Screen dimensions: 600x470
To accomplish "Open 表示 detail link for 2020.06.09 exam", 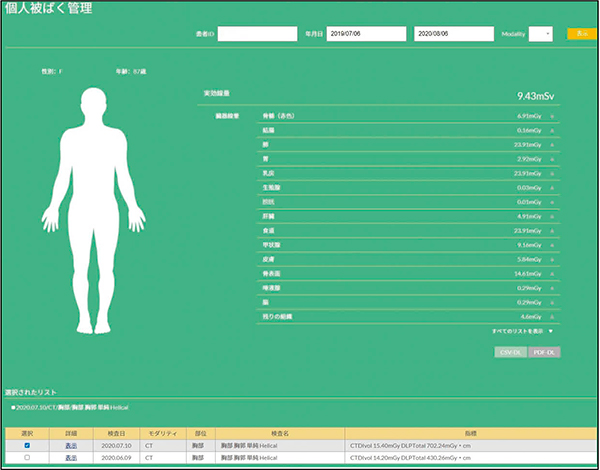I will click(71, 457).
